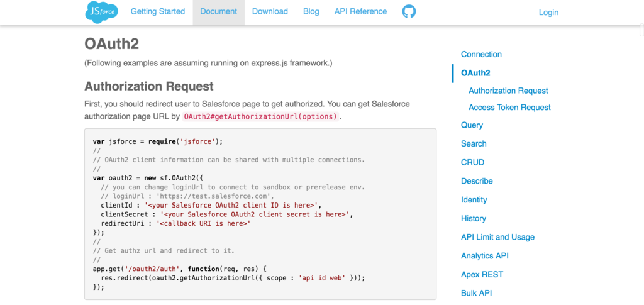The height and width of the screenshot is (305, 644).
Task: Open the Getting Started page
Action: [x=158, y=11]
